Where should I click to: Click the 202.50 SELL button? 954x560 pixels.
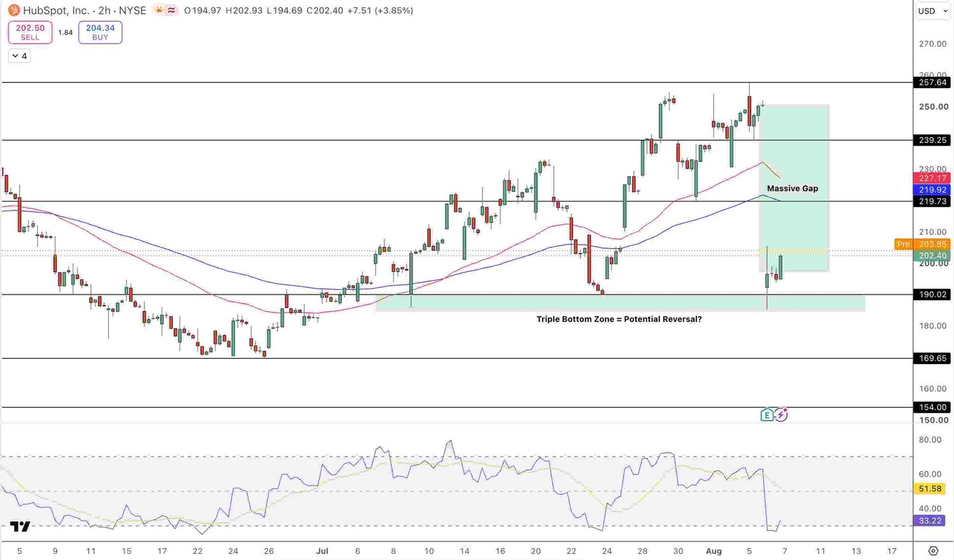pos(30,32)
